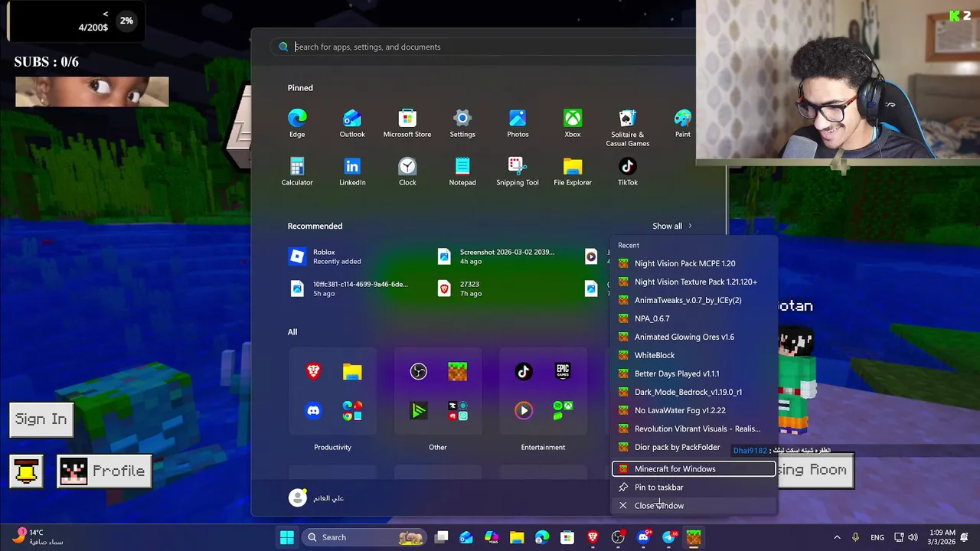Select Animated Glowing Ores v1.6
980x551 pixels.
694,337
